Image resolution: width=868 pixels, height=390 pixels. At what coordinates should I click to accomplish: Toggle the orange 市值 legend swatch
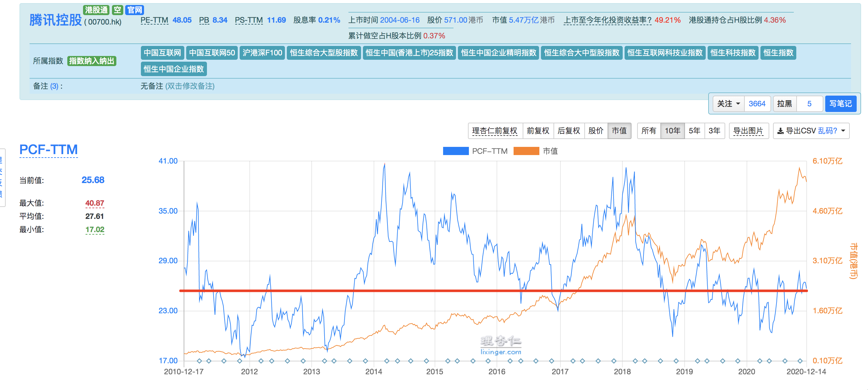click(526, 151)
